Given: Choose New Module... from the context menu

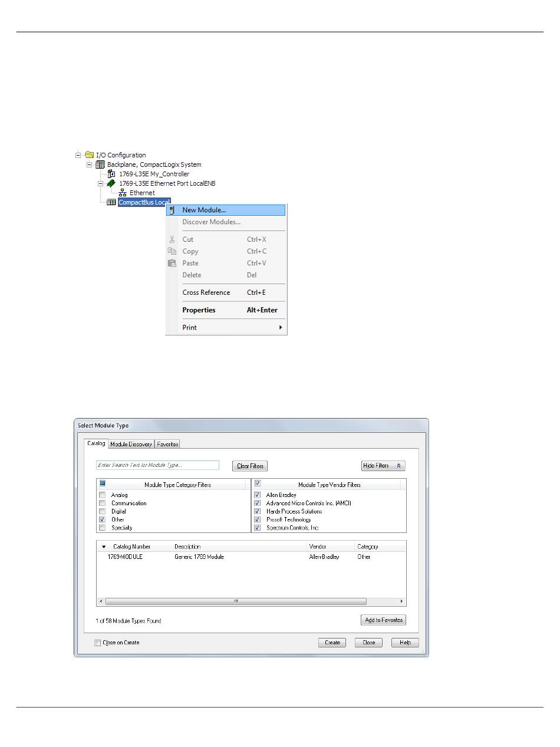Looking at the screenshot, I should tap(226, 210).
